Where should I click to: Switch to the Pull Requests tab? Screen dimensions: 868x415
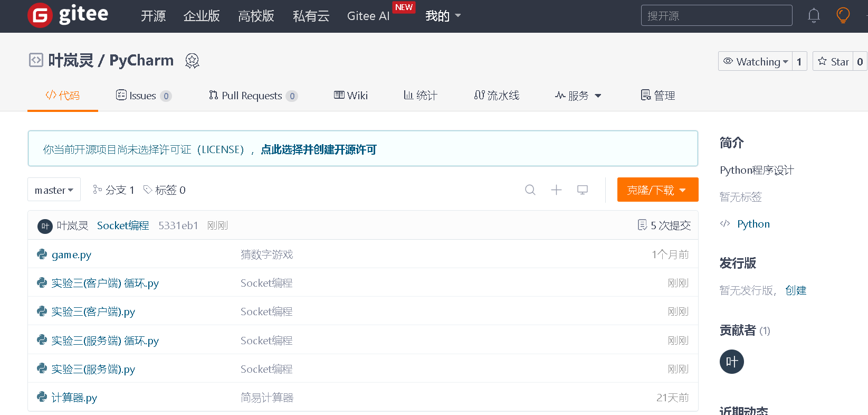pyautogui.click(x=253, y=96)
